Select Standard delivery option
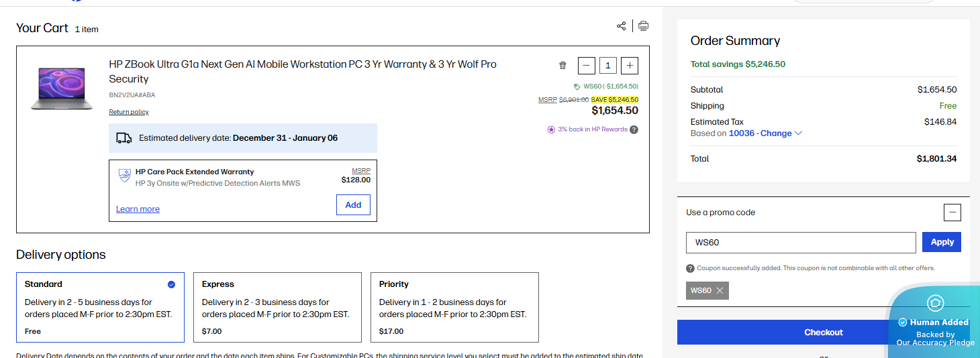Viewport: 980px width, 358px height. click(100, 307)
